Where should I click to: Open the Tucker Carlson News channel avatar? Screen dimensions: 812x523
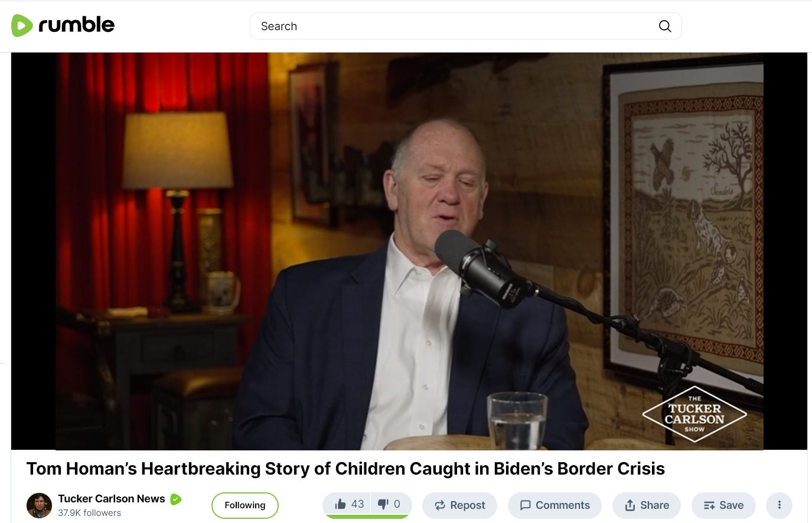point(39,505)
